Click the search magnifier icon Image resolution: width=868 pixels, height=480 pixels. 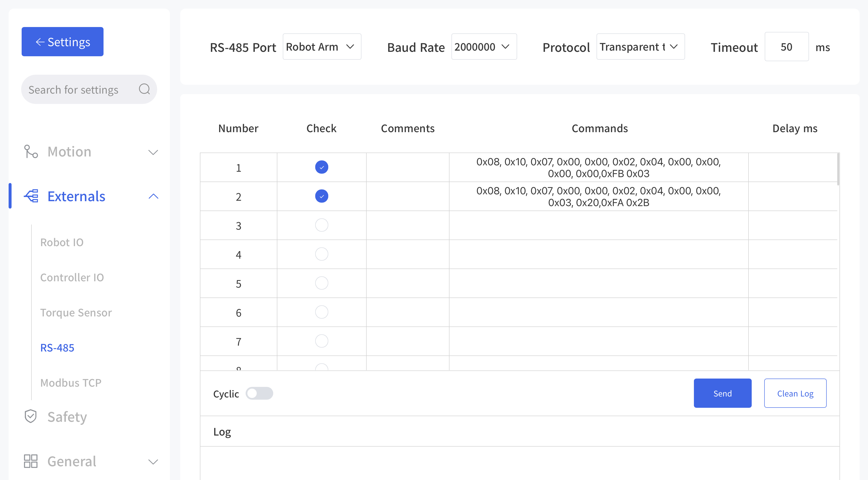pyautogui.click(x=144, y=89)
